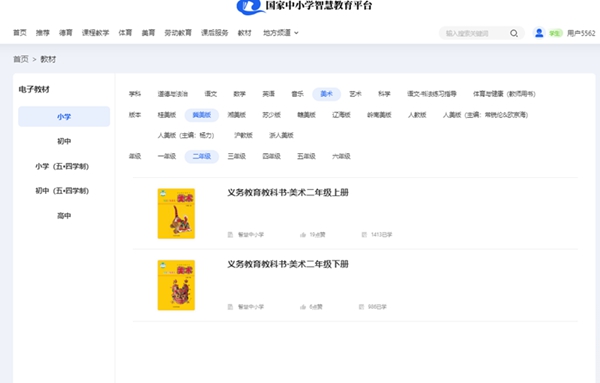Click the search magnifier icon
The image size is (600, 383).
point(514,33)
